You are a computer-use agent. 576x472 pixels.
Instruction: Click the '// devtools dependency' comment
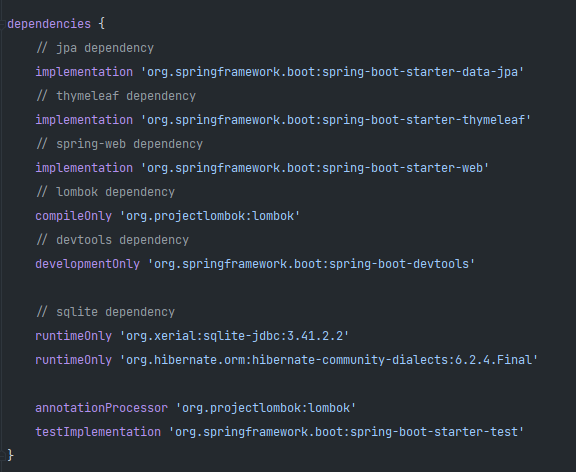pos(112,240)
